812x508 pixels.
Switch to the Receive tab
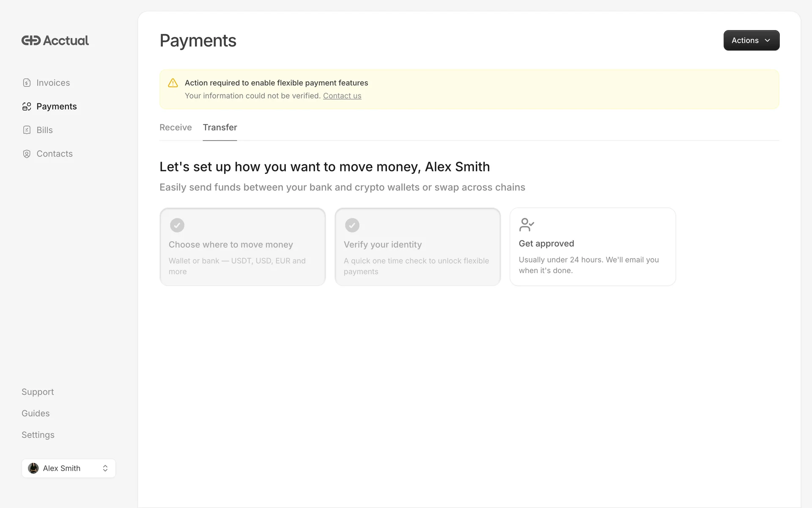coord(176,127)
